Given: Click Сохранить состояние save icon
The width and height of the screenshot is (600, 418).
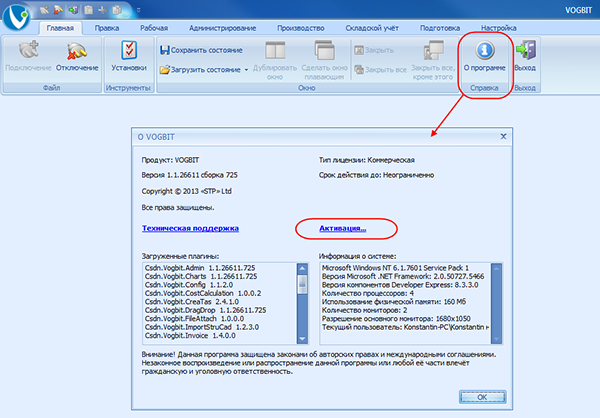Looking at the screenshot, I should pos(166,49).
